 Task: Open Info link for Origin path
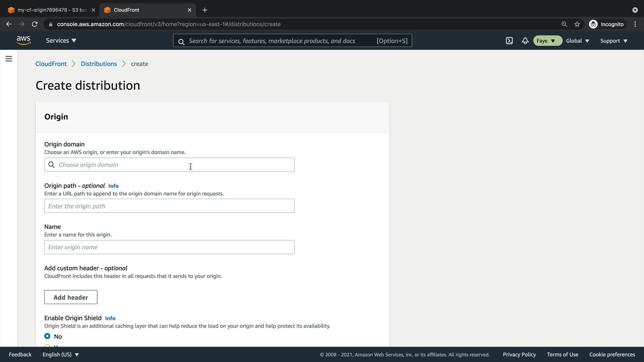113,186
